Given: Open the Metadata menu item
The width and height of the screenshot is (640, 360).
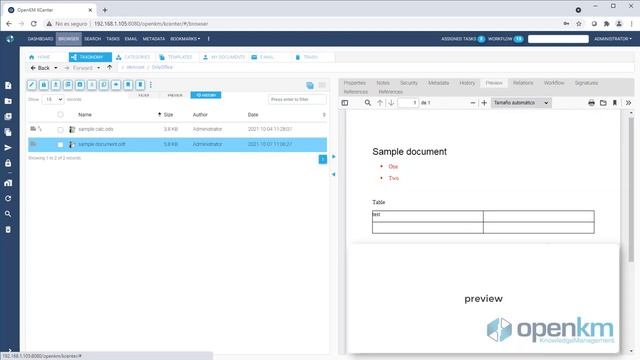Looking at the screenshot, I should tap(154, 39).
